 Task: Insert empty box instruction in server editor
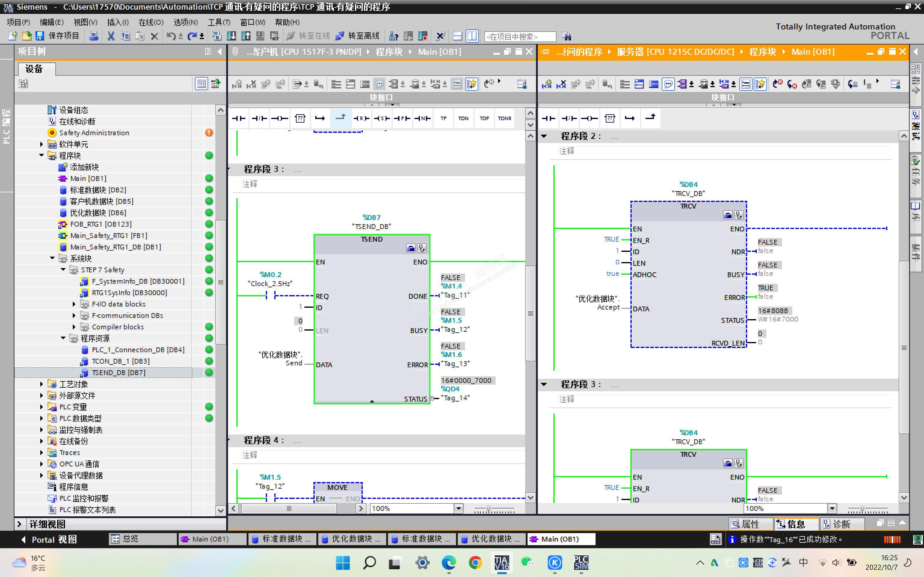coord(610,118)
